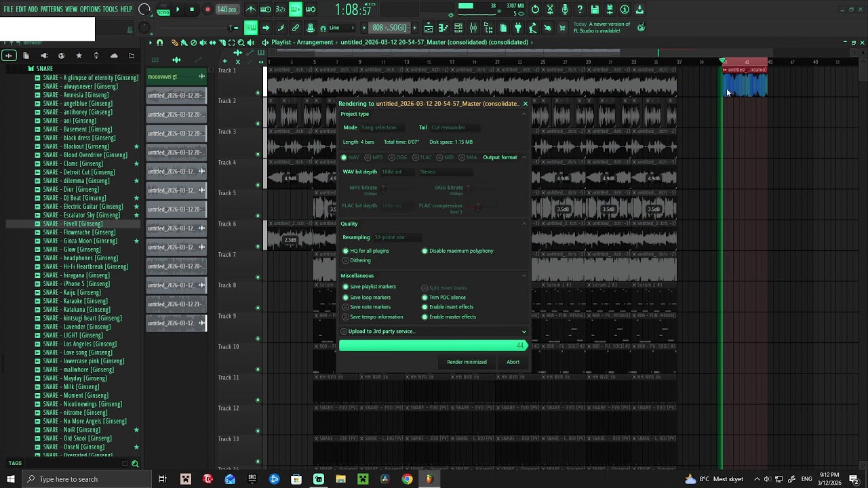Open the content library shopping cart icon
This screenshot has height=488, width=868.
click(x=562, y=28)
